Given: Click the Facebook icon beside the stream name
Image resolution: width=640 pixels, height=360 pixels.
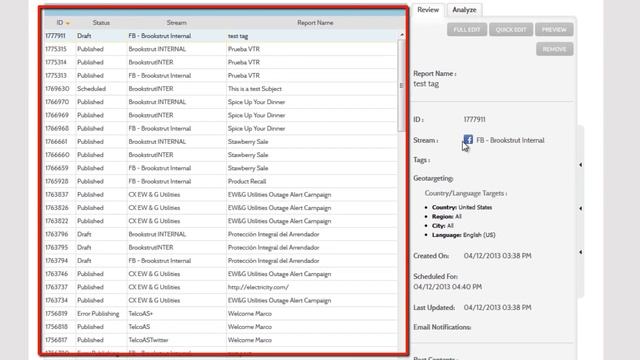Looking at the screenshot, I should [x=468, y=140].
